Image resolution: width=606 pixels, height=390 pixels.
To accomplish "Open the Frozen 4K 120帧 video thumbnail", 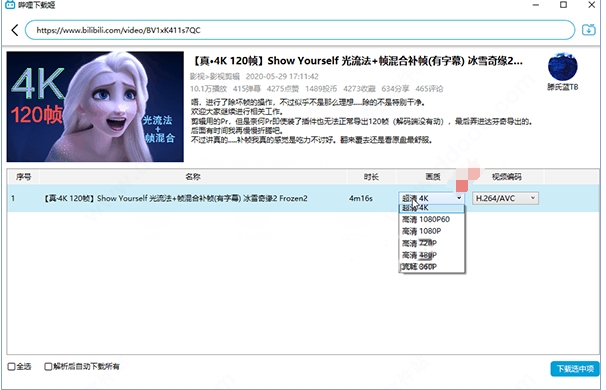I will (95, 107).
